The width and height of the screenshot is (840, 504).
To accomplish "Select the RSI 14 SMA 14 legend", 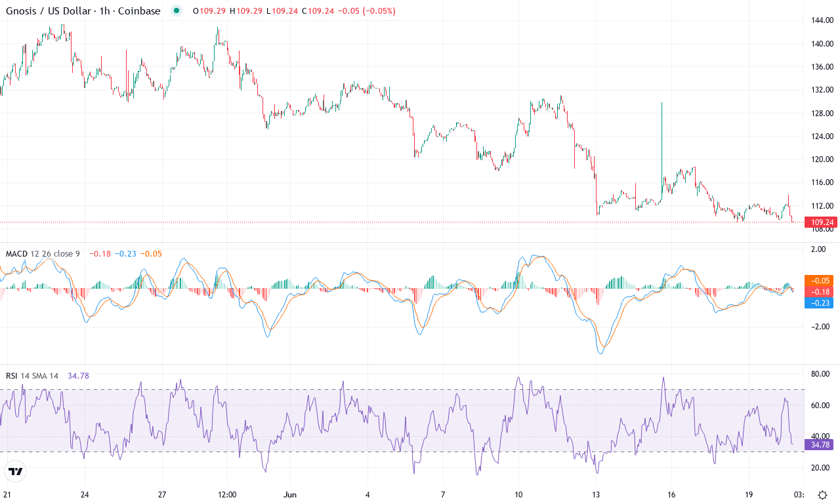I will [x=32, y=376].
